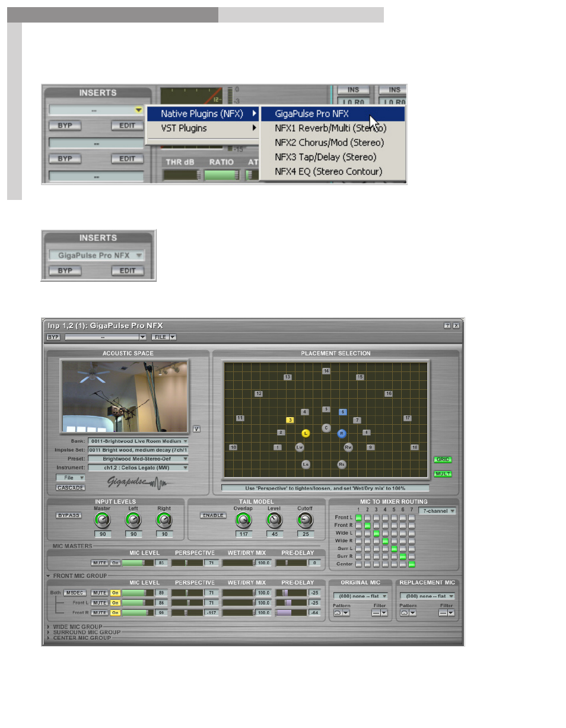Choose placement position 14 on grid
The height and width of the screenshot is (728, 566).
[x=326, y=371]
